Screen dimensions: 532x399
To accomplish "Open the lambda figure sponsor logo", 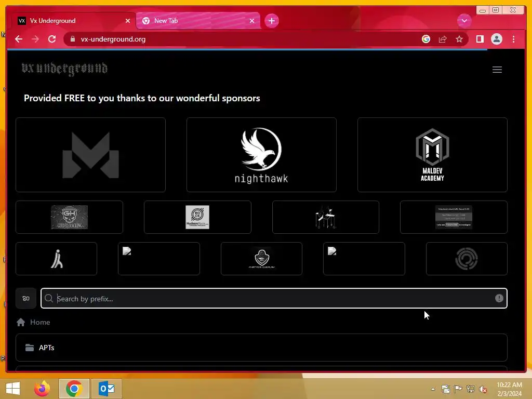I will [57, 259].
